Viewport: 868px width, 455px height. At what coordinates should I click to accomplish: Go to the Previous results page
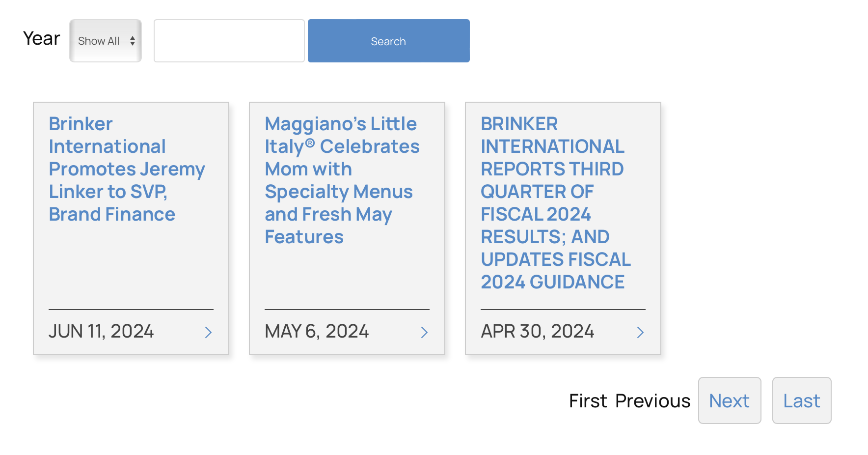[652, 401]
